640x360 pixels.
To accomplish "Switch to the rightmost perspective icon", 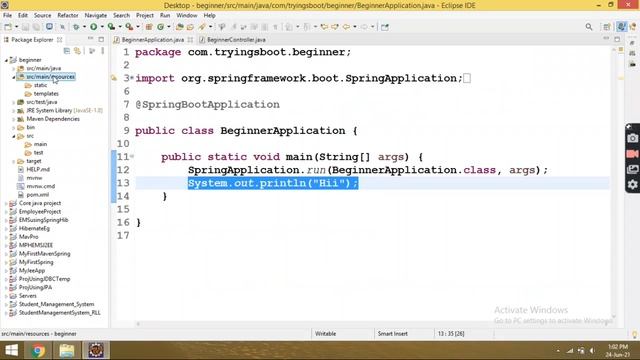I will coord(633,27).
